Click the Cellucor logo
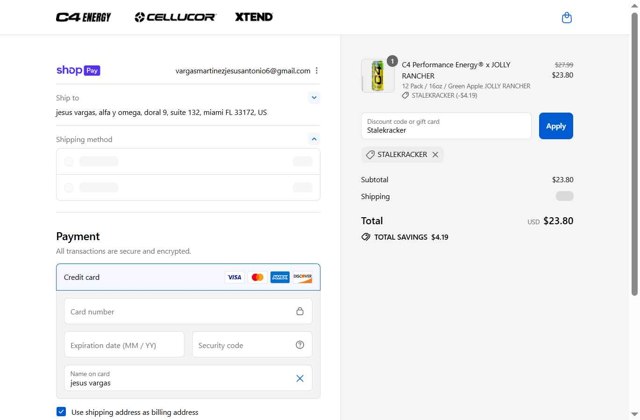Viewport: 640px width, 420px height. pos(175,17)
